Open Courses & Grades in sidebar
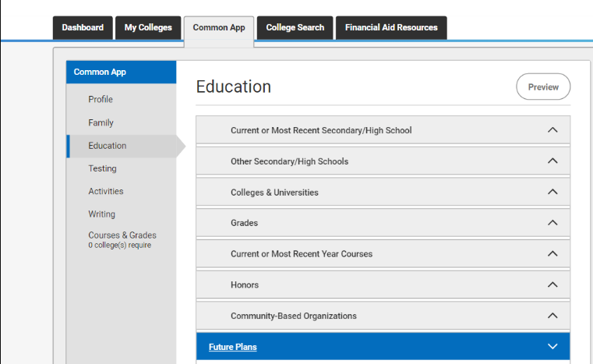Viewport: 593px width, 364px height. pos(122,235)
